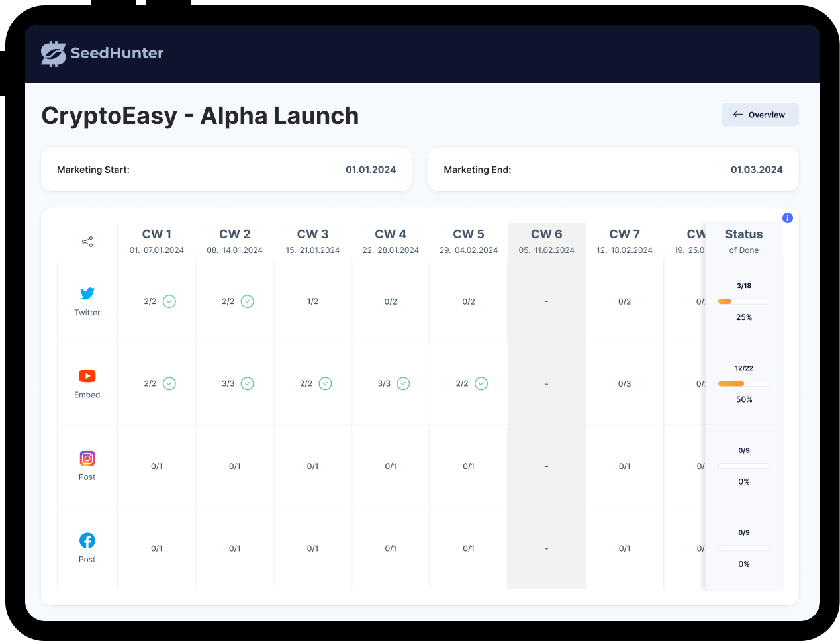This screenshot has height=641, width=840.
Task: Click Instagram CW 3 cell 0/1
Action: pos(312,466)
